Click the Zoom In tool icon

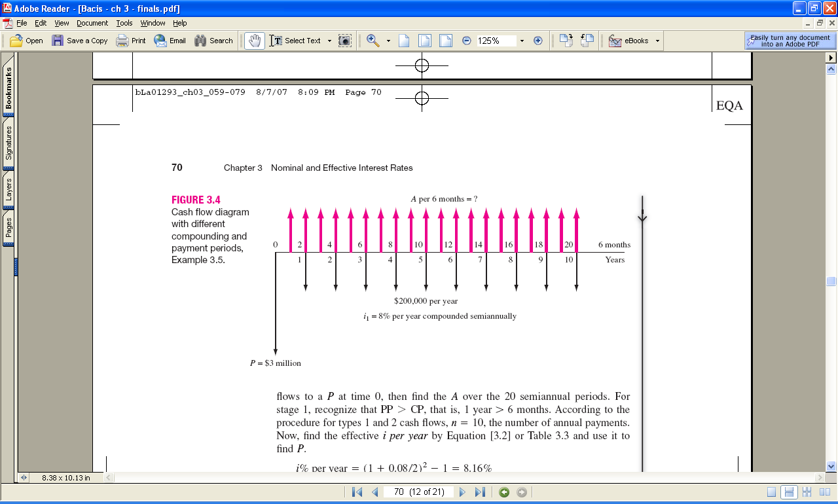372,40
